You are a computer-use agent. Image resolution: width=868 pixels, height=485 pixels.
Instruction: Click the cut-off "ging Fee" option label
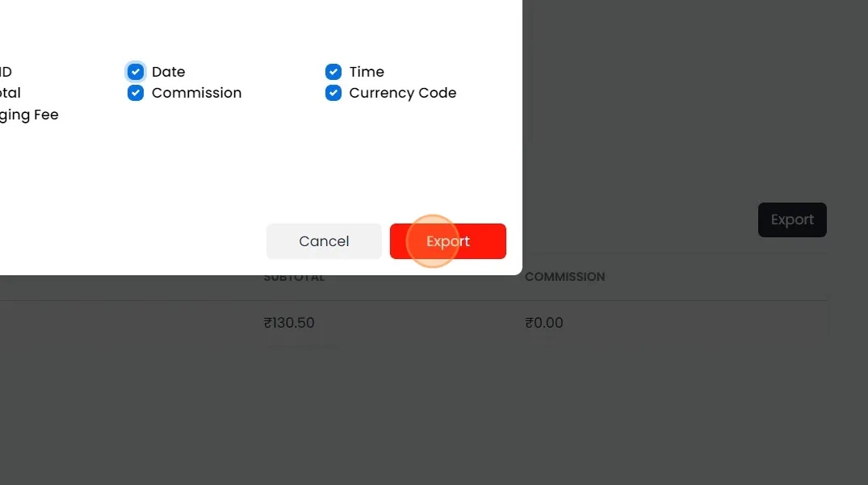(29, 115)
